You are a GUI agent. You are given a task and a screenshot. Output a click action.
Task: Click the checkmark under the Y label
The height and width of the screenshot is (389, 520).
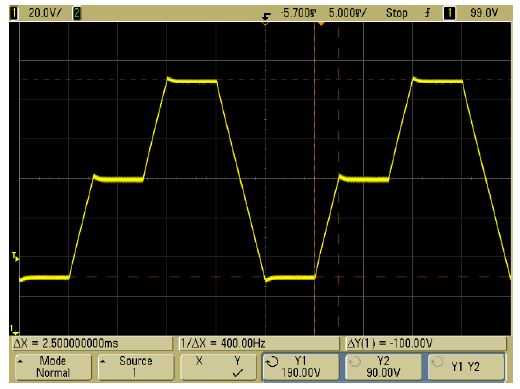[x=237, y=373]
